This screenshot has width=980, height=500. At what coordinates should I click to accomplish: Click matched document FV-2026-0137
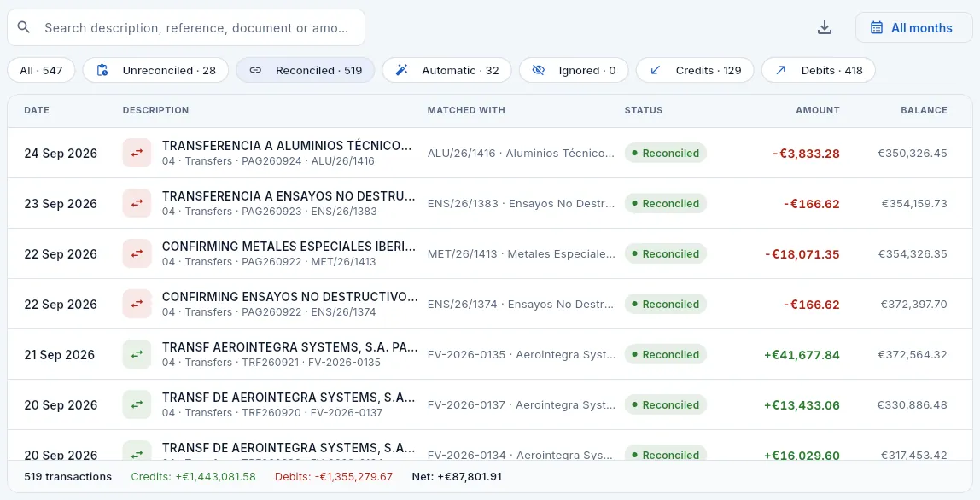[522, 405]
